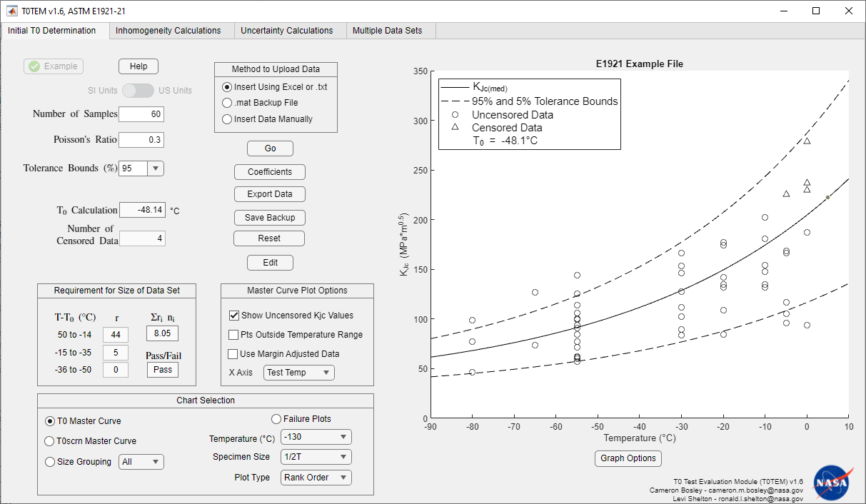Viewport: 866px width, 504px height.
Task: Click the NASA logo
Action: coord(832,483)
